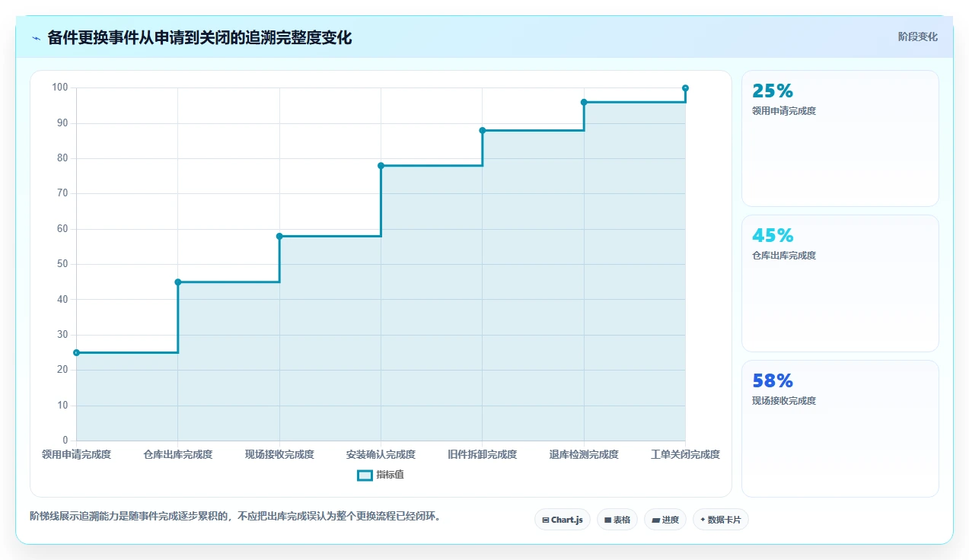Click x-axis label 旧件拆卸完成度
The width and height of the screenshot is (969, 560).
click(x=483, y=454)
